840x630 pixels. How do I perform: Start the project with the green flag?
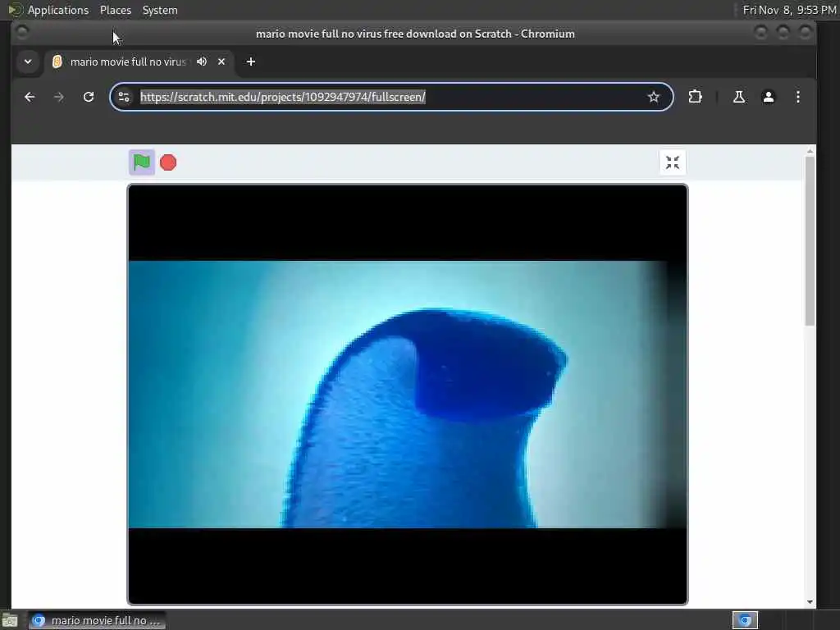(142, 162)
